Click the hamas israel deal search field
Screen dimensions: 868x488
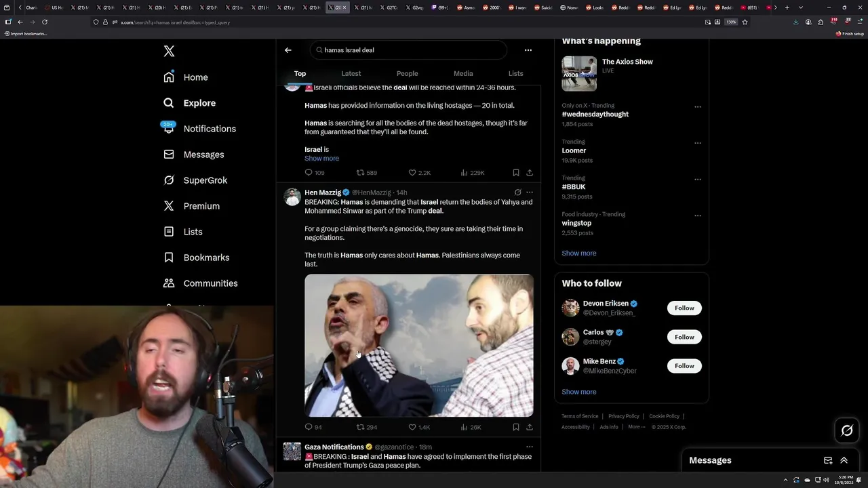click(x=408, y=50)
